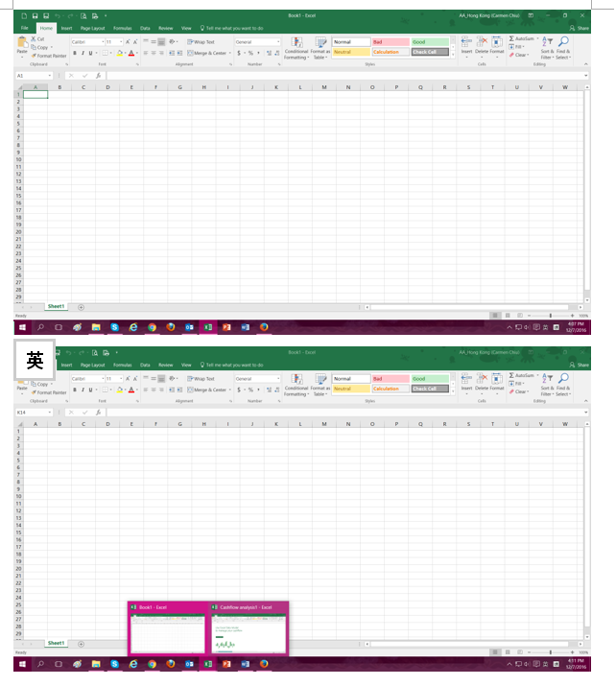Click Fill Color bucket in upper Excel window

pyautogui.click(x=119, y=53)
